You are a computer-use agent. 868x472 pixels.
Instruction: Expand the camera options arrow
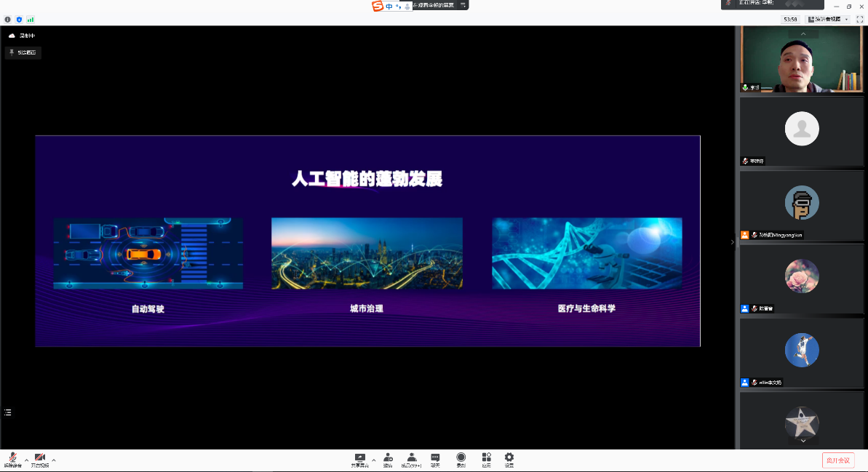click(x=54, y=460)
